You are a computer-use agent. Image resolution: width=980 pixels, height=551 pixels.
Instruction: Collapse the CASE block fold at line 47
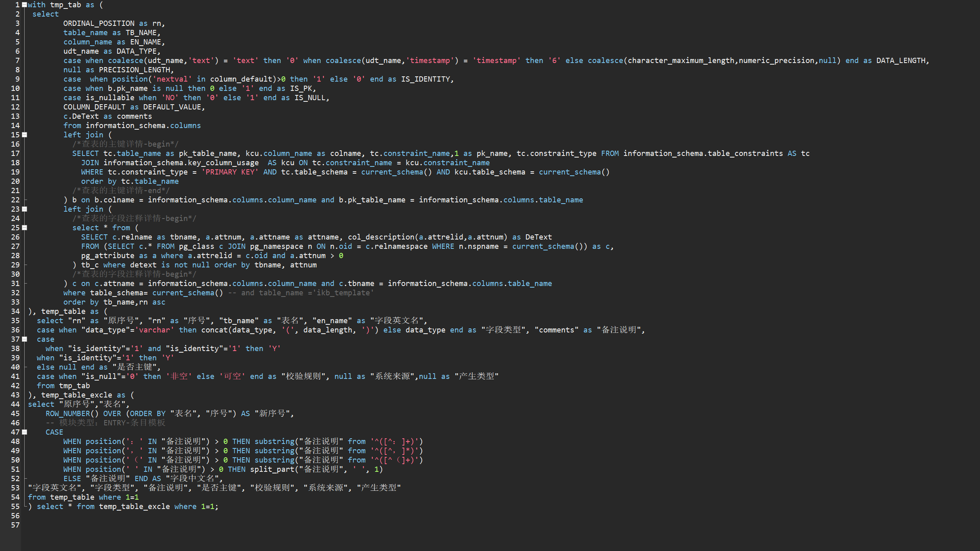tap(24, 432)
